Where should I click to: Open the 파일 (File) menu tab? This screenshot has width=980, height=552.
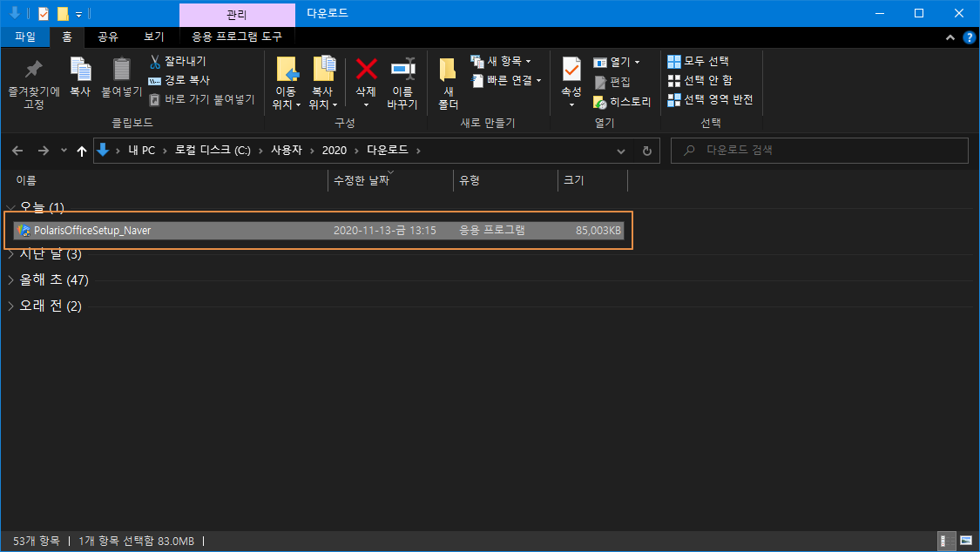(25, 37)
